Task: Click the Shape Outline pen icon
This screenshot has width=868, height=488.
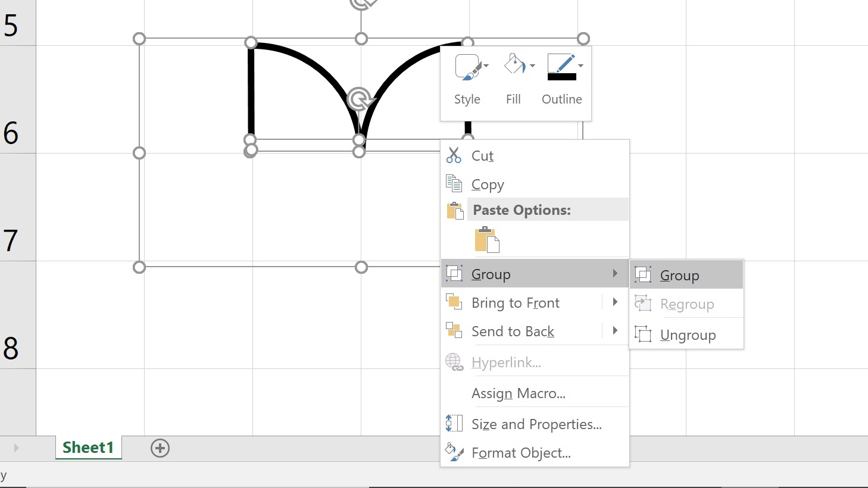Action: click(x=561, y=67)
